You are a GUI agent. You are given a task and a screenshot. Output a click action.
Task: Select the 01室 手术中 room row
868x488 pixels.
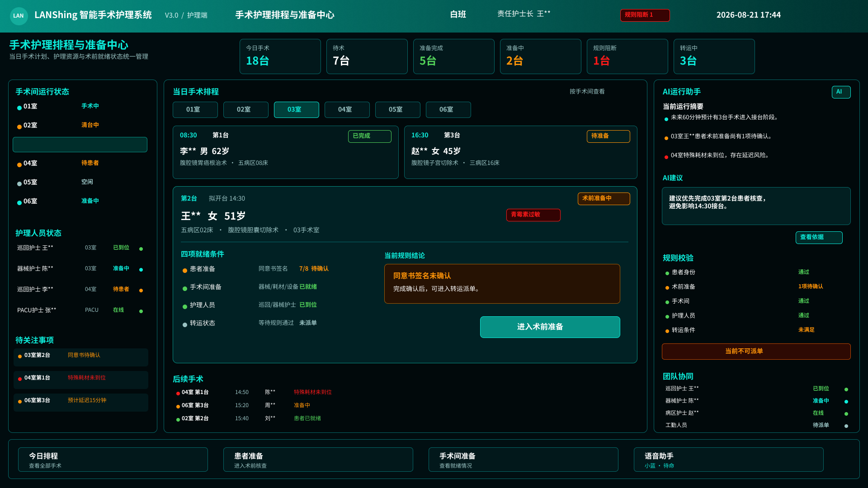pos(80,107)
